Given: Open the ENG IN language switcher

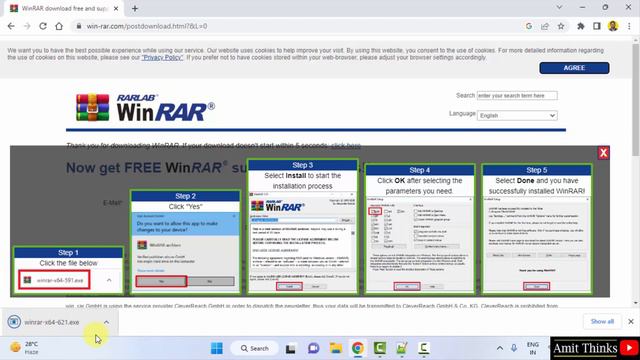Looking at the screenshot, I should click(533, 348).
